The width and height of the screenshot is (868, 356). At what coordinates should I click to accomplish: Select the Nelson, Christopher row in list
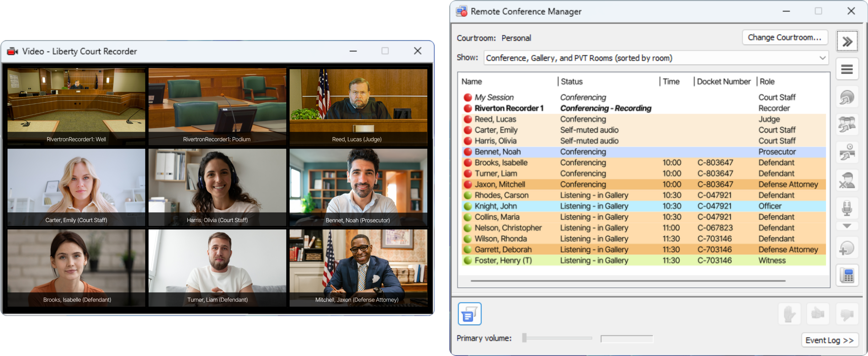pyautogui.click(x=644, y=228)
